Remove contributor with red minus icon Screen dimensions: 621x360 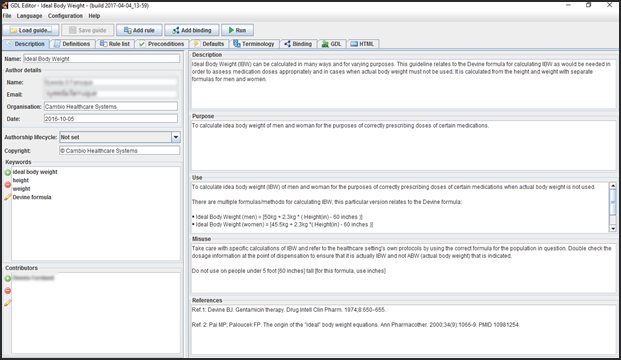[8, 291]
